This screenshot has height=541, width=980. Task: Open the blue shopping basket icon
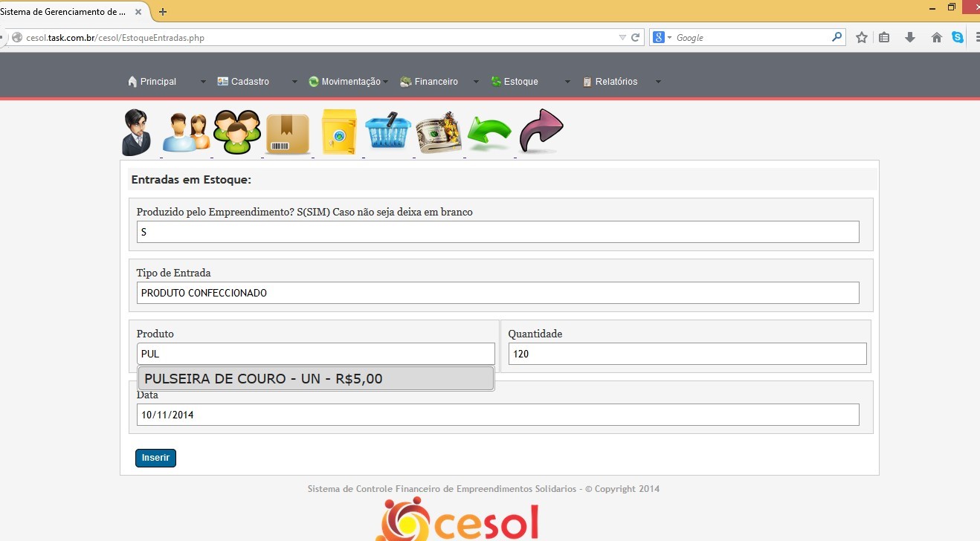[387, 132]
